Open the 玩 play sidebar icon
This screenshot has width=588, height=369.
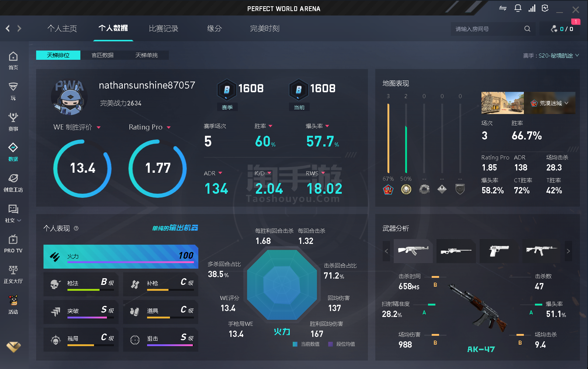click(13, 91)
